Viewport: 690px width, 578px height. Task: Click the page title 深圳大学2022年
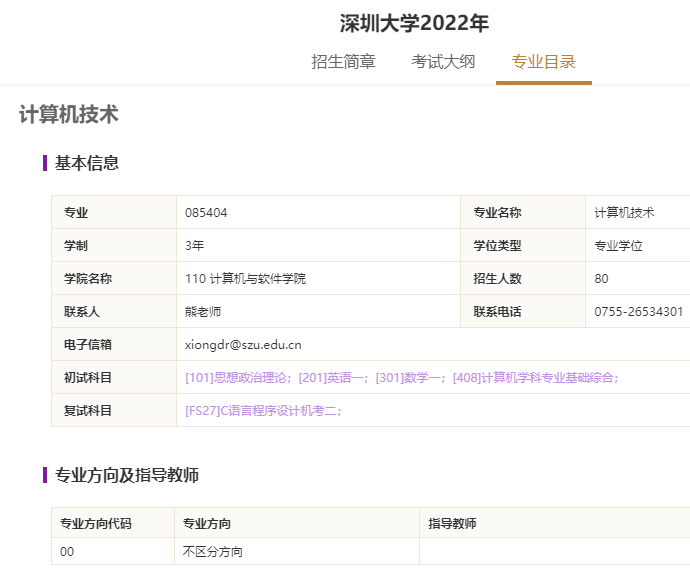(414, 23)
